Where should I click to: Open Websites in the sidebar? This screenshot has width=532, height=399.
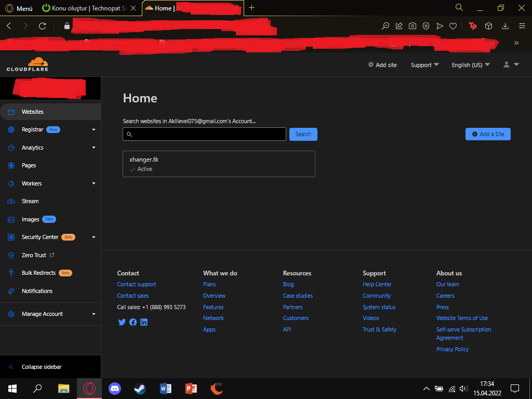point(50,112)
